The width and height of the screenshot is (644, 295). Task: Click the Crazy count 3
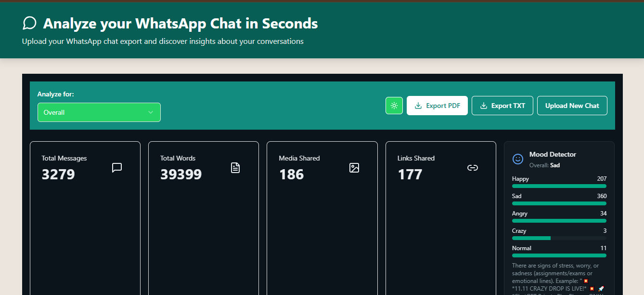605,231
